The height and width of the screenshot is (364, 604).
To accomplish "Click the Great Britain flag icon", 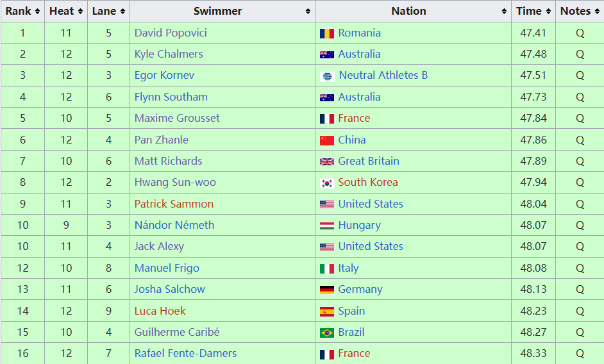I will pyautogui.click(x=326, y=161).
